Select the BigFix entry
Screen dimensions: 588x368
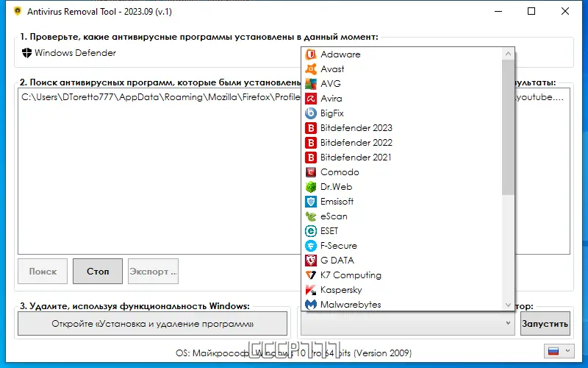pos(402,113)
